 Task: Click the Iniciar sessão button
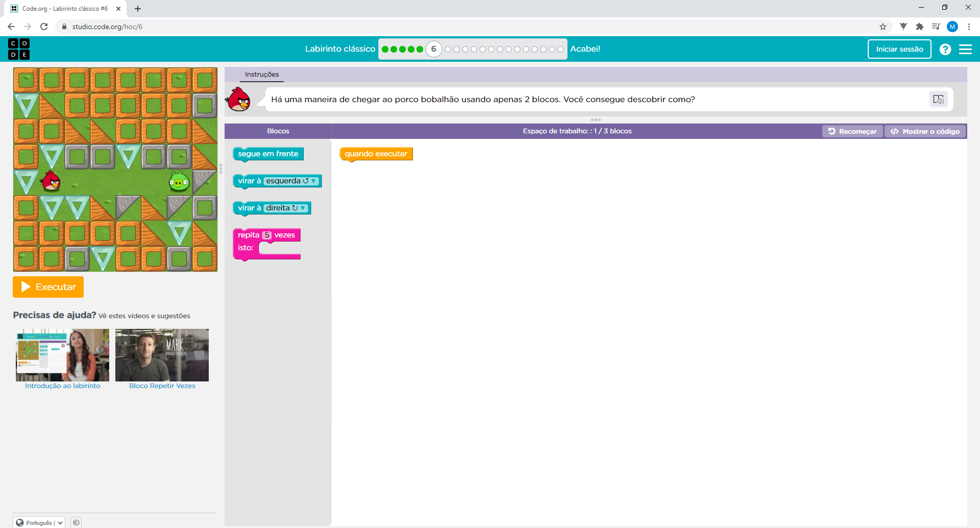point(899,49)
